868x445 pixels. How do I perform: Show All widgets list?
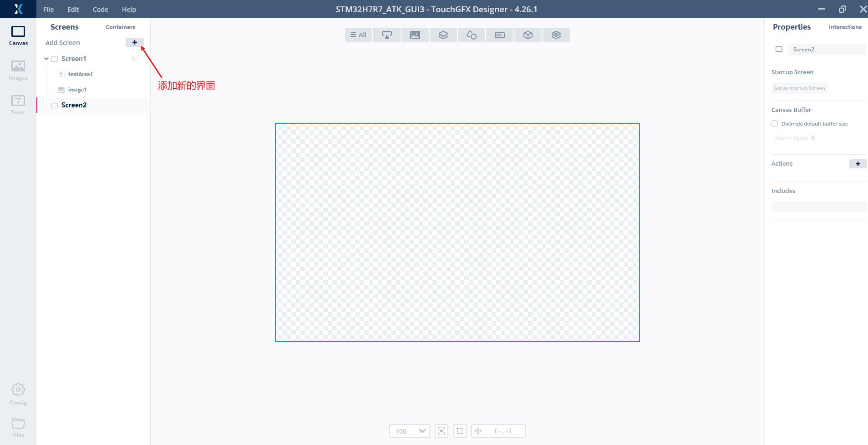click(x=359, y=35)
